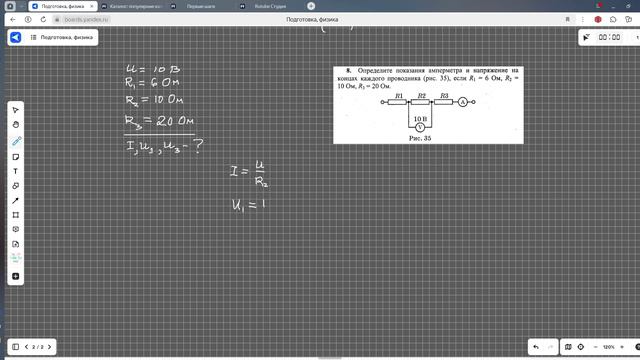Select the hand pan tool
The image size is (640, 360).
[x=16, y=125]
